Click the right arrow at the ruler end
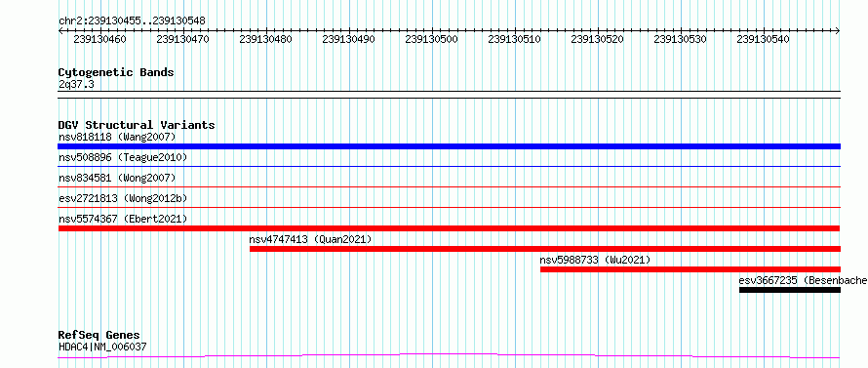 point(838,31)
